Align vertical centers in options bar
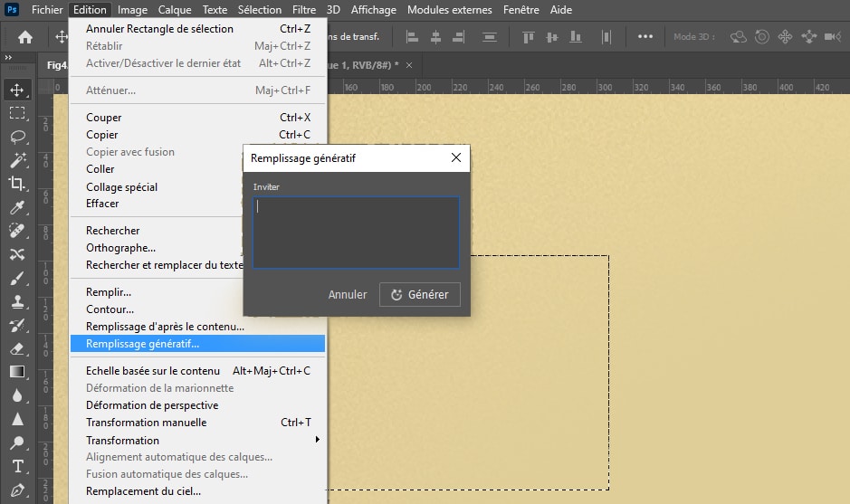Image resolution: width=850 pixels, height=504 pixels. coord(552,37)
